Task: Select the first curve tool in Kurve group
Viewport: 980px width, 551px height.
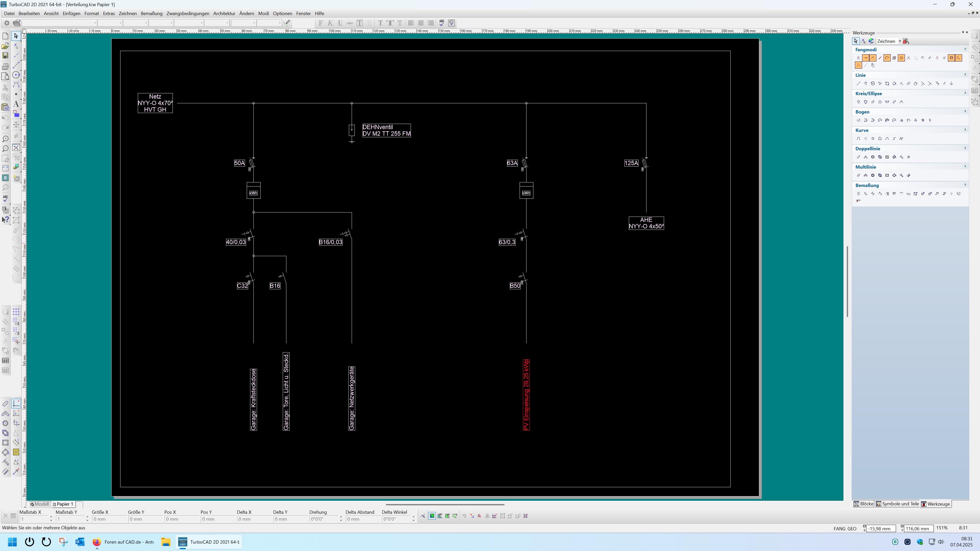Action: [858, 139]
